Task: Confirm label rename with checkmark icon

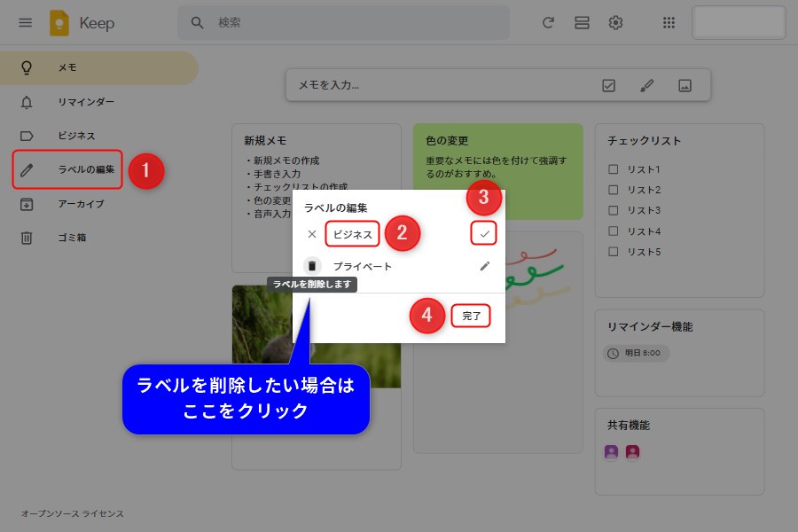Action: pos(484,234)
